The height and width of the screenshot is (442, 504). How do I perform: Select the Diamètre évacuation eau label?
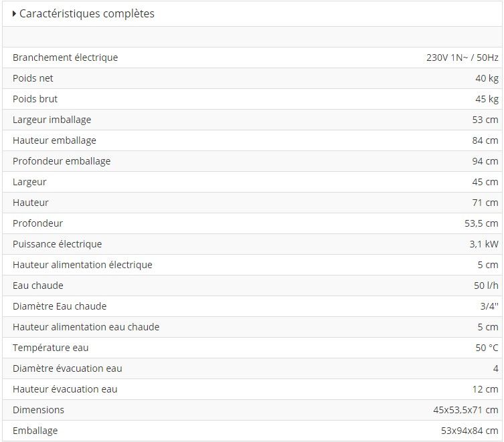coord(67,368)
